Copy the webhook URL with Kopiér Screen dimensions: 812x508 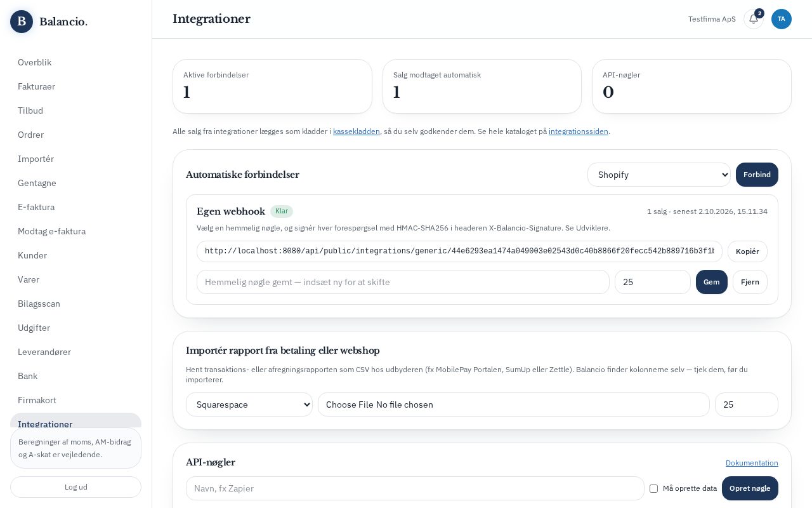pos(747,251)
